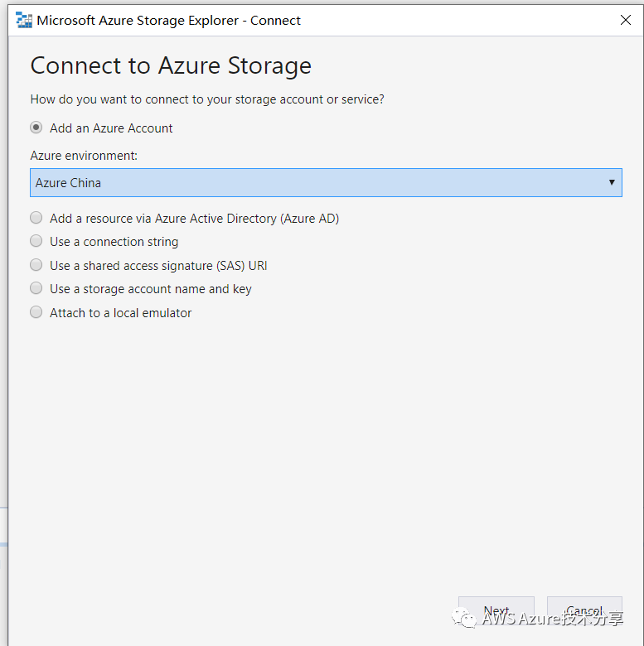Choose Add a resource via Azure AD

[x=36, y=218]
